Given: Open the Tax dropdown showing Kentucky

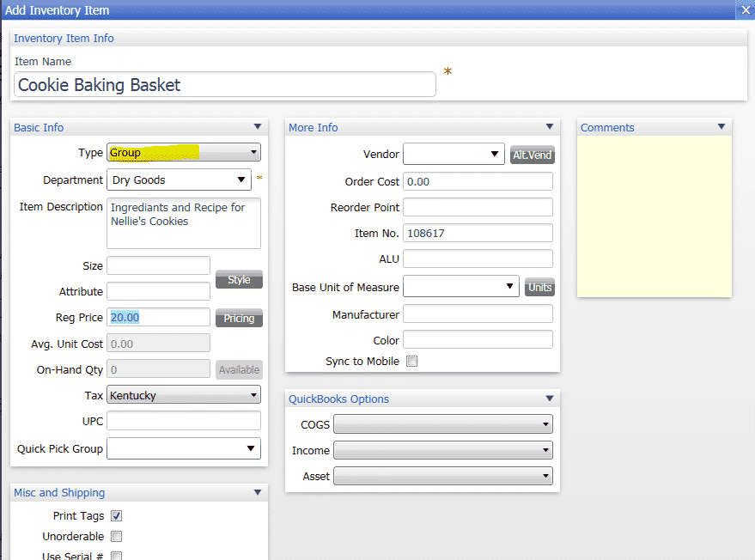Looking at the screenshot, I should pos(184,395).
